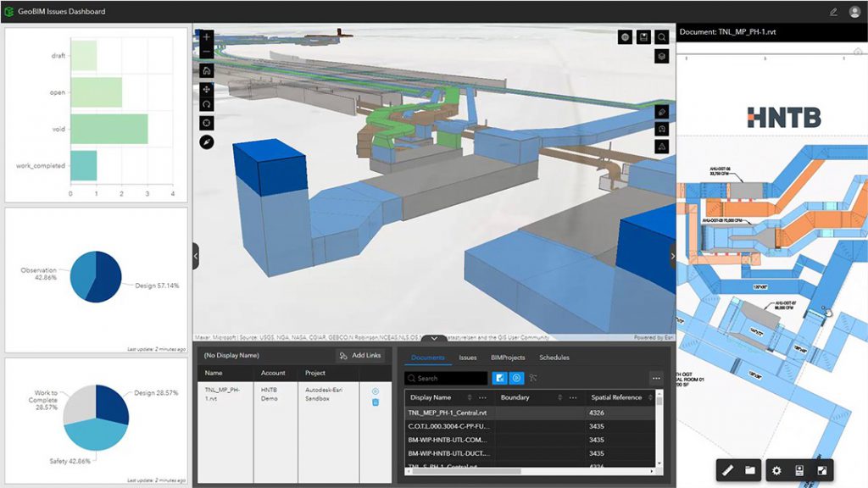Click the daylight tool icon on the right
Image resolution: width=868 pixels, height=488 pixels.
click(x=661, y=128)
